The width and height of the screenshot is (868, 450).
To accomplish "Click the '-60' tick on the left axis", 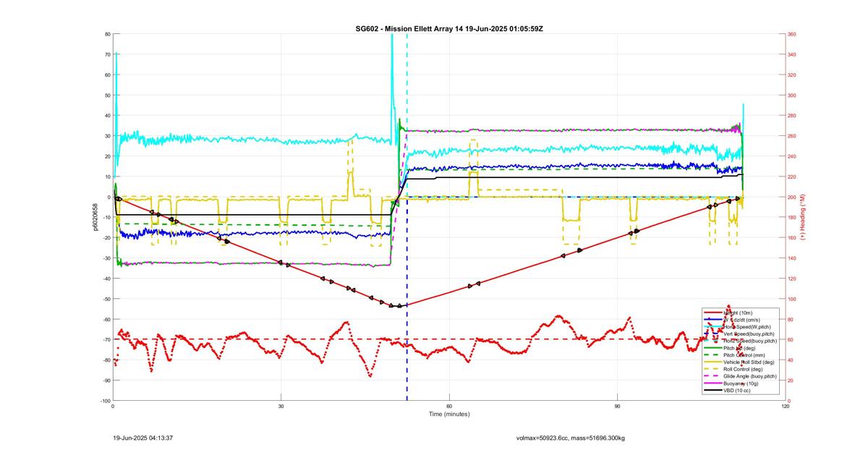I will (106, 319).
